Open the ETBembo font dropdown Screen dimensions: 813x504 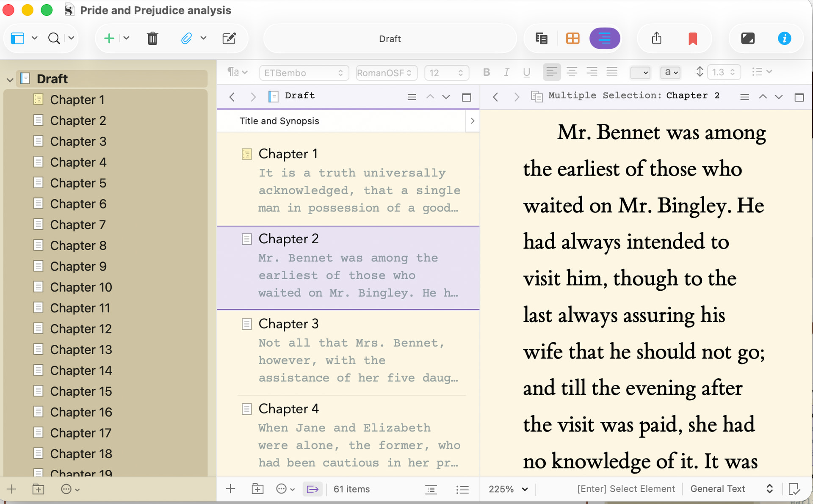(304, 73)
